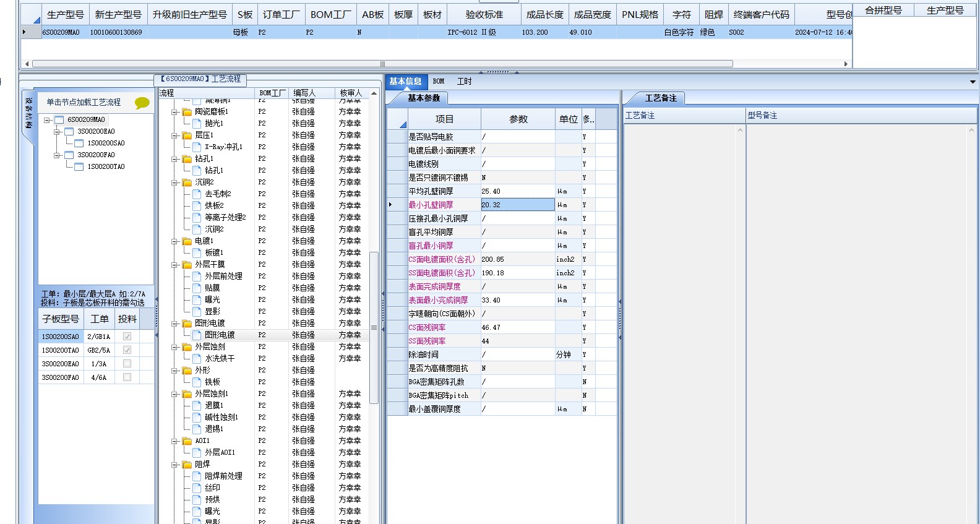Image resolution: width=980 pixels, height=524 pixels.
Task: Click the document icon beside 等离子处理2
Action: 197,218
